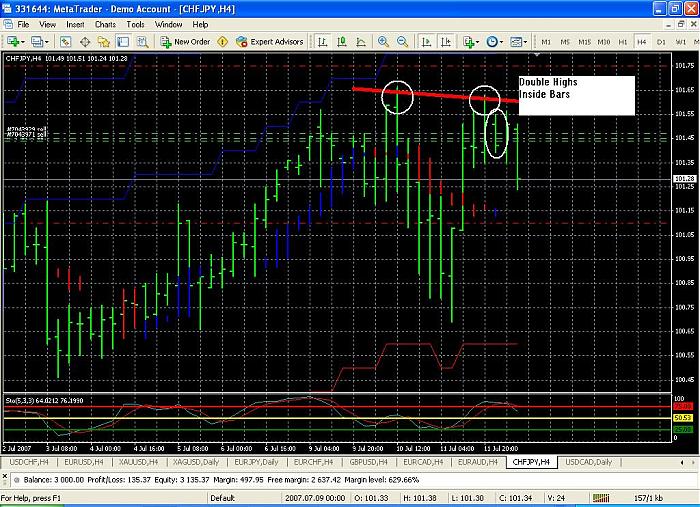The image size is (700, 507).
Task: Click the Balance account summary row
Action: point(221,480)
